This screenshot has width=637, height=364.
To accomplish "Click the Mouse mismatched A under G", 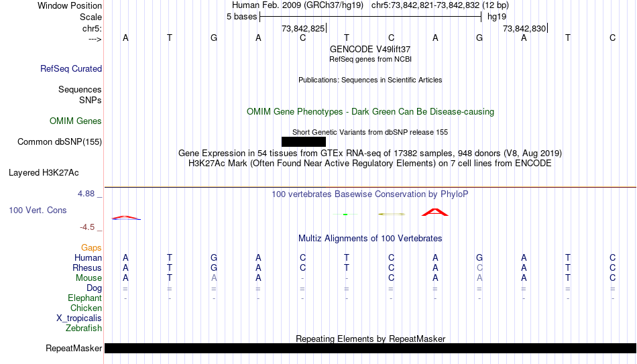I will [214, 278].
